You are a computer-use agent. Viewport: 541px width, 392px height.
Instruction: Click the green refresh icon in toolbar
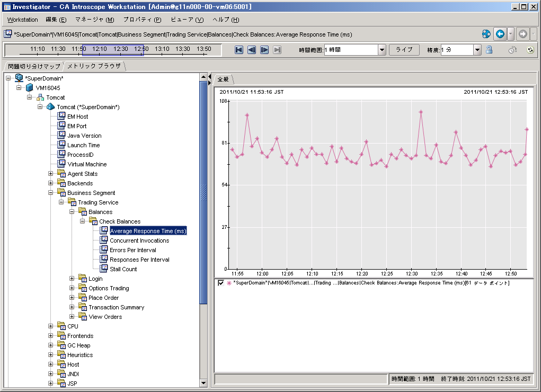[x=530, y=50]
